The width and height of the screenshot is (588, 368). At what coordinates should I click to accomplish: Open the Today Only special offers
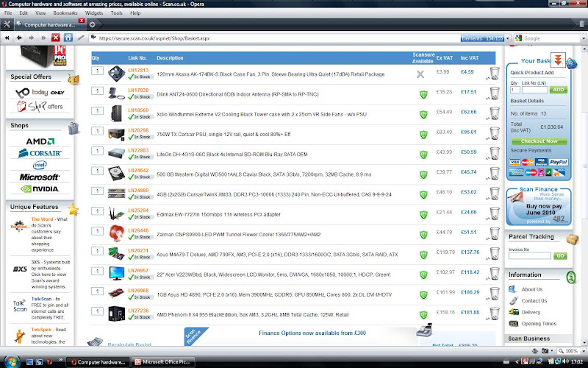pyautogui.click(x=40, y=93)
